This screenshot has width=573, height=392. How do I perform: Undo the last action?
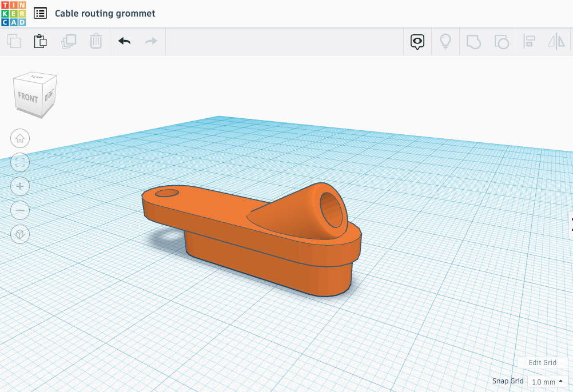click(124, 41)
